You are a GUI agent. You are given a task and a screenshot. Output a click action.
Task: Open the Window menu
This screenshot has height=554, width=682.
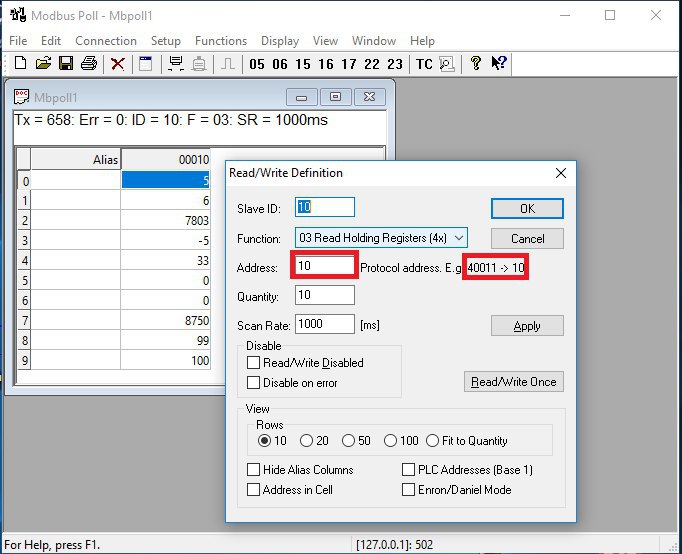pyautogui.click(x=374, y=41)
